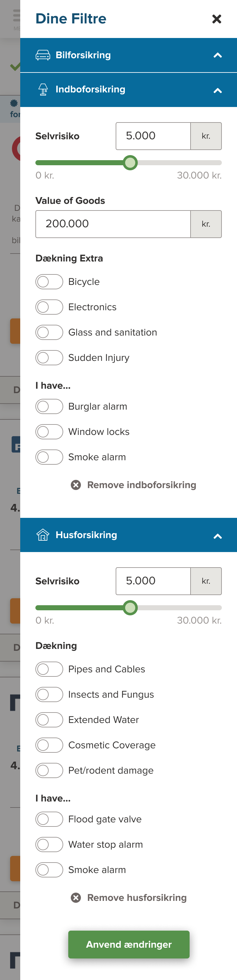Viewport: 237px width, 980px height.
Task: Click the car icon beside Bilforsikring
Action: pos(43,55)
